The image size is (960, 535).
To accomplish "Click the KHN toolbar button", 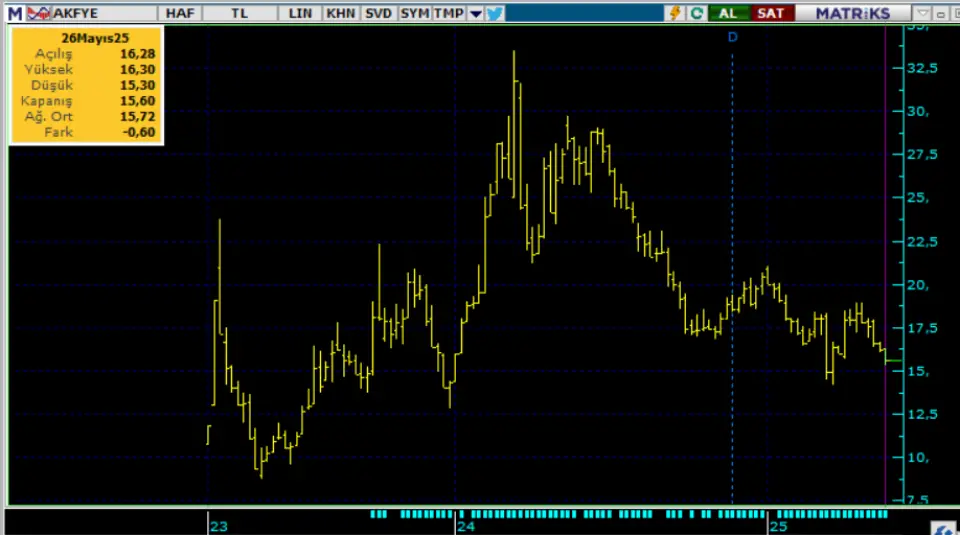I will point(340,13).
